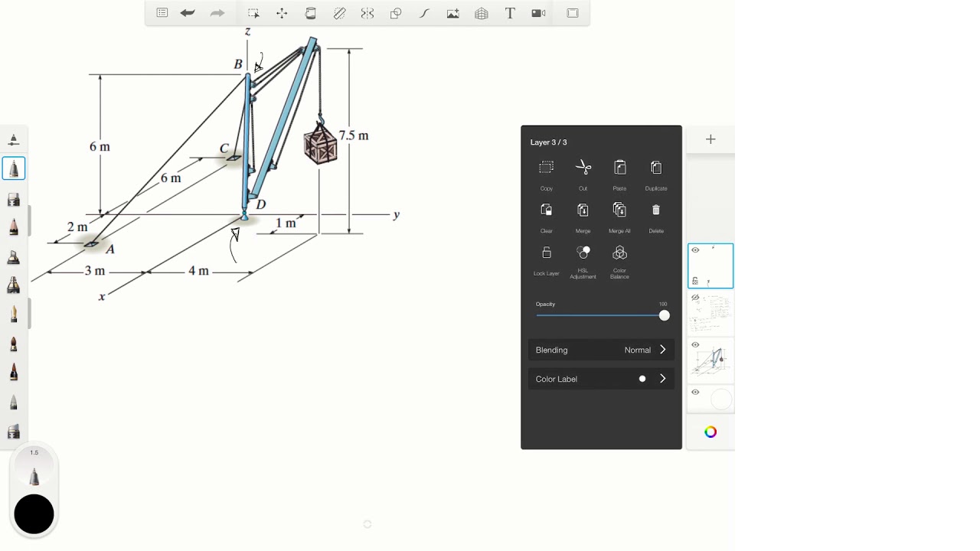Open the black color puck
Viewport: 980px width, 551px height.
[x=34, y=514]
